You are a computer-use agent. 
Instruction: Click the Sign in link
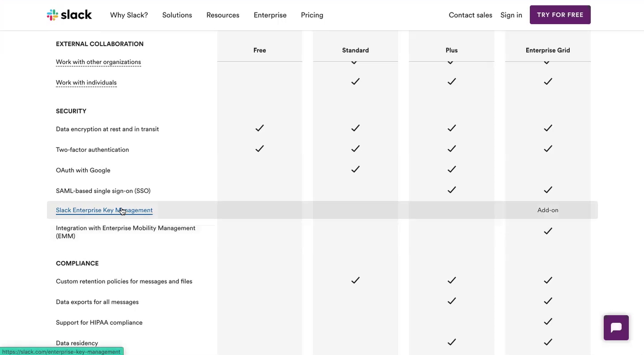pos(511,15)
